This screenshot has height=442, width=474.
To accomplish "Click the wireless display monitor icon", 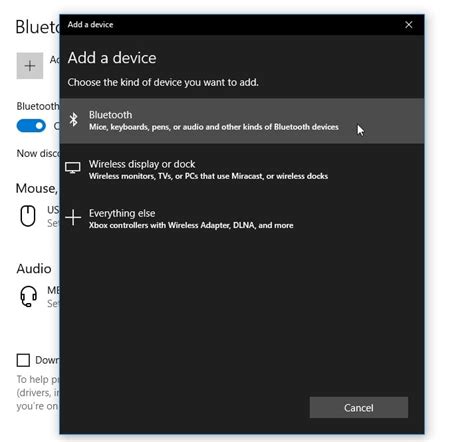I will click(x=73, y=168).
